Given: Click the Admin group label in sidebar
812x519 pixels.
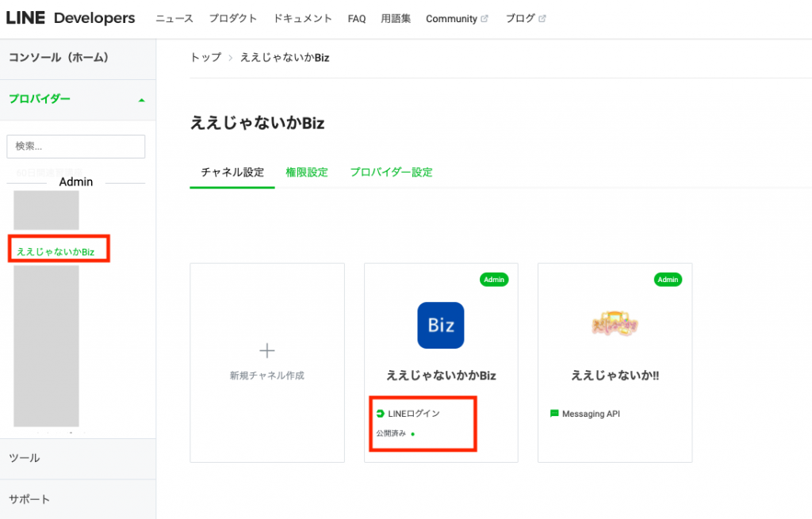Looking at the screenshot, I should click(x=75, y=181).
